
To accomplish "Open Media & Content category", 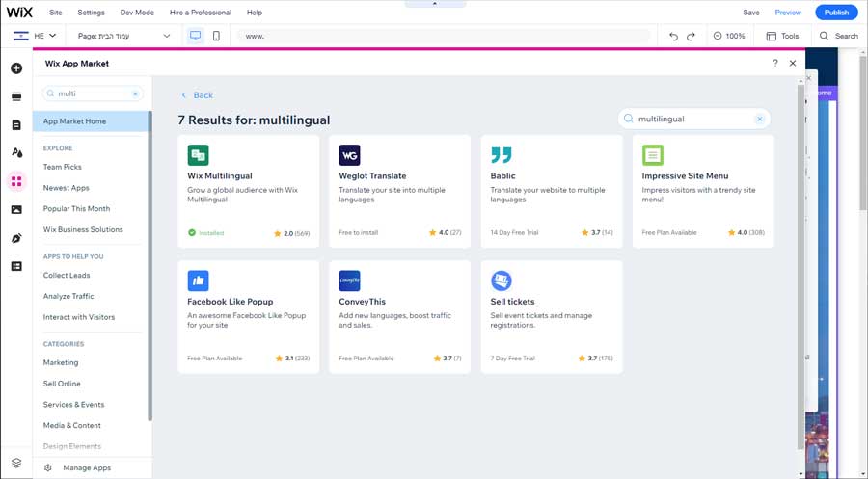I will 72,425.
